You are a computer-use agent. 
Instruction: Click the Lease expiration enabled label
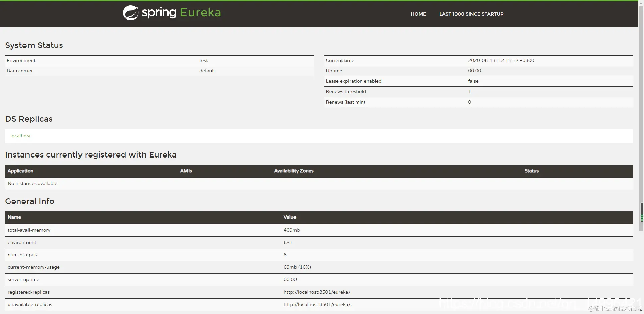354,81
